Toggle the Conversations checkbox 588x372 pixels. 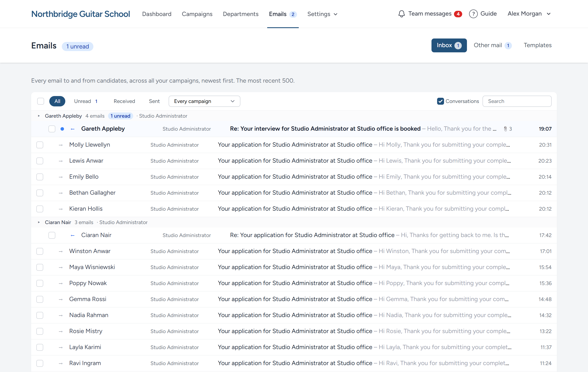coord(440,101)
